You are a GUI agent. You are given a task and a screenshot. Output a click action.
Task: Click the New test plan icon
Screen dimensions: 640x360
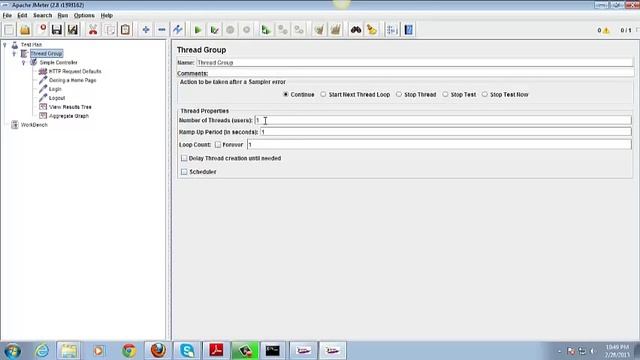pyautogui.click(x=9, y=30)
